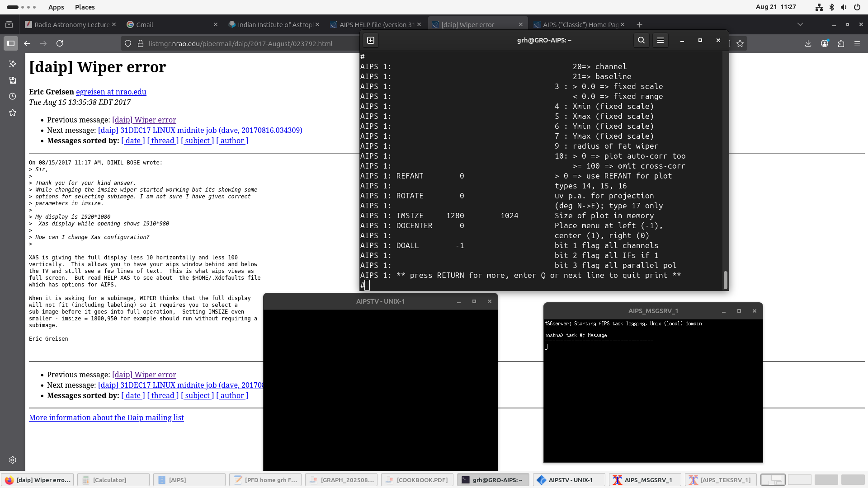Open Firefox extensions puzzle icon
868x488 pixels.
pyautogui.click(x=841, y=43)
